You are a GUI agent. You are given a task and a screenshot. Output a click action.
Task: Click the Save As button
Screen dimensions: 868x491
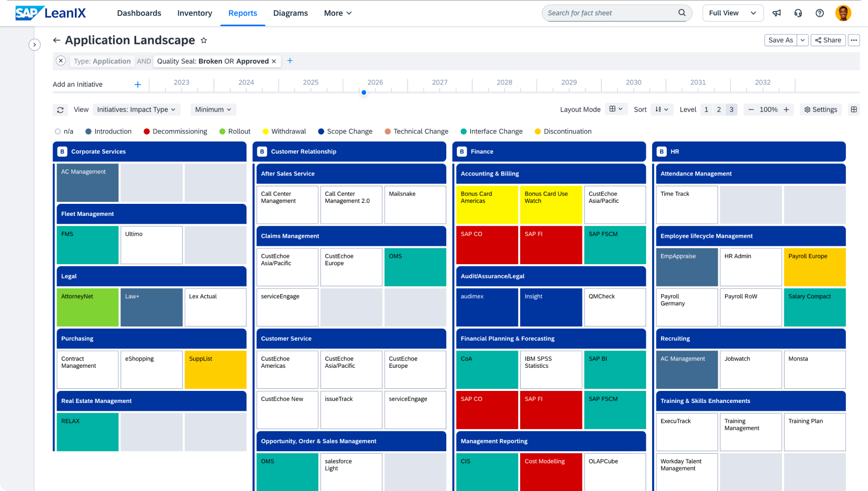(x=781, y=40)
